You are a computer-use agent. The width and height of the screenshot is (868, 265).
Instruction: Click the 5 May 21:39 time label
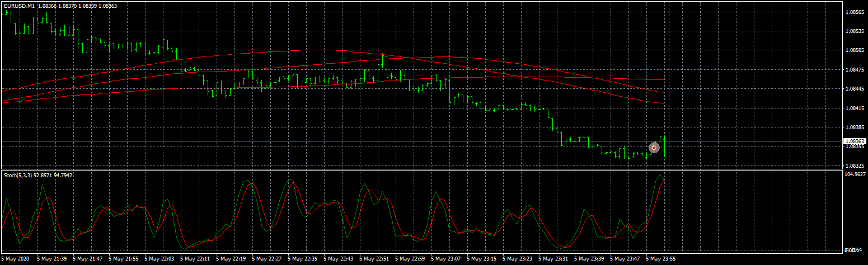(52, 259)
